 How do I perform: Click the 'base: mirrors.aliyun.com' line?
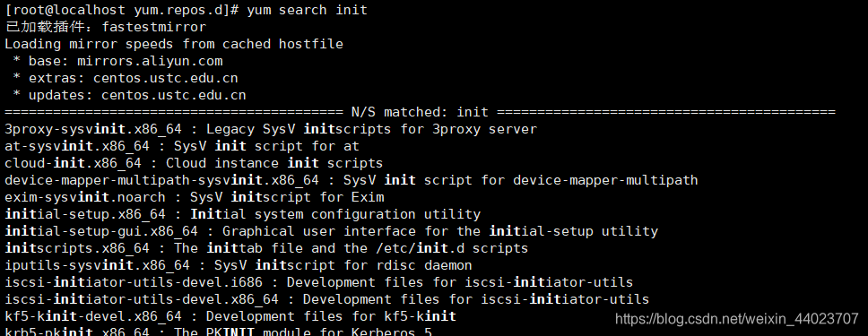[x=117, y=61]
